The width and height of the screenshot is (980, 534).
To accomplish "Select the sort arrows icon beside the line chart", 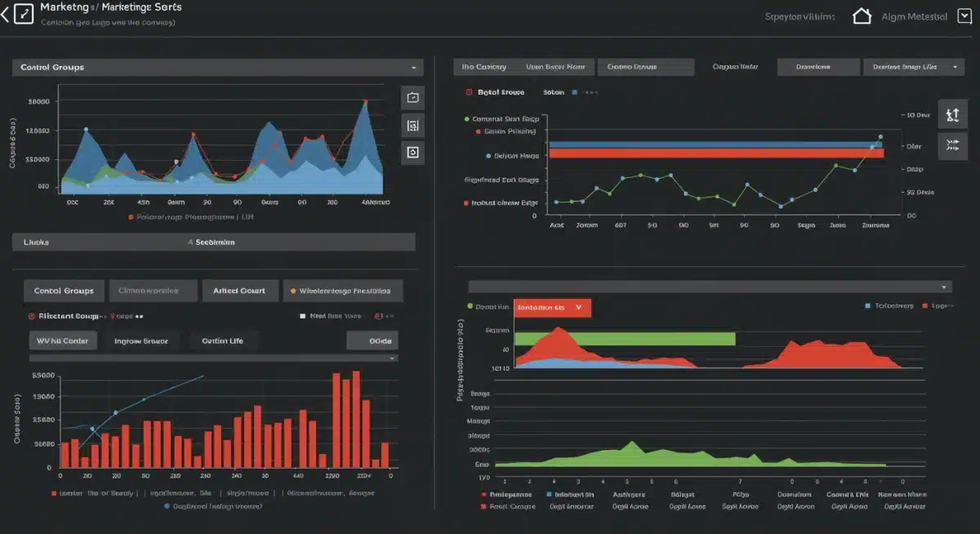I will (x=952, y=114).
